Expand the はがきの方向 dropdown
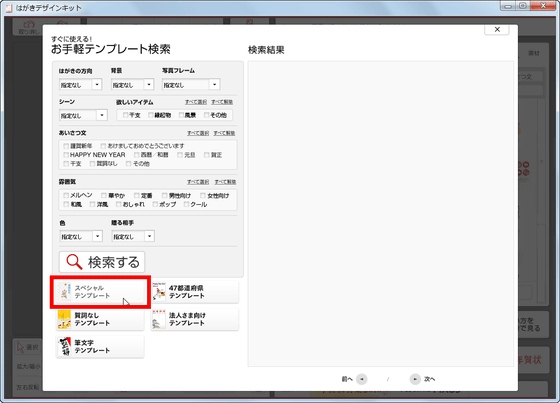This screenshot has height=403, width=560. pos(81,85)
